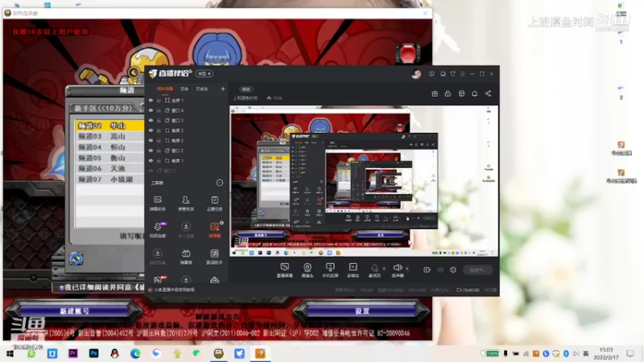This screenshot has height=362, width=644.
Task: Open the notification bell in streaming app
Action: click(x=474, y=93)
